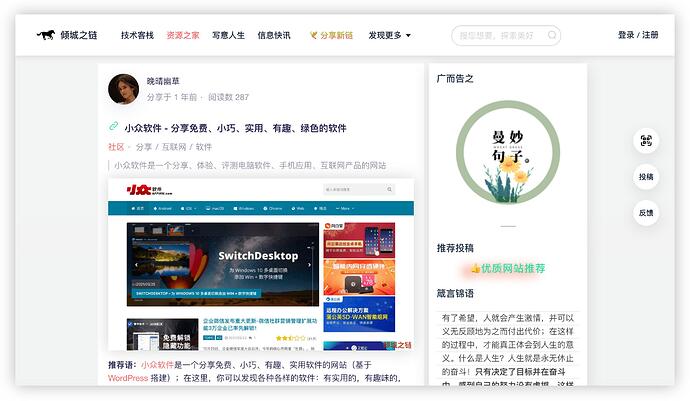Open 分享新链 in the navigation

coord(331,35)
